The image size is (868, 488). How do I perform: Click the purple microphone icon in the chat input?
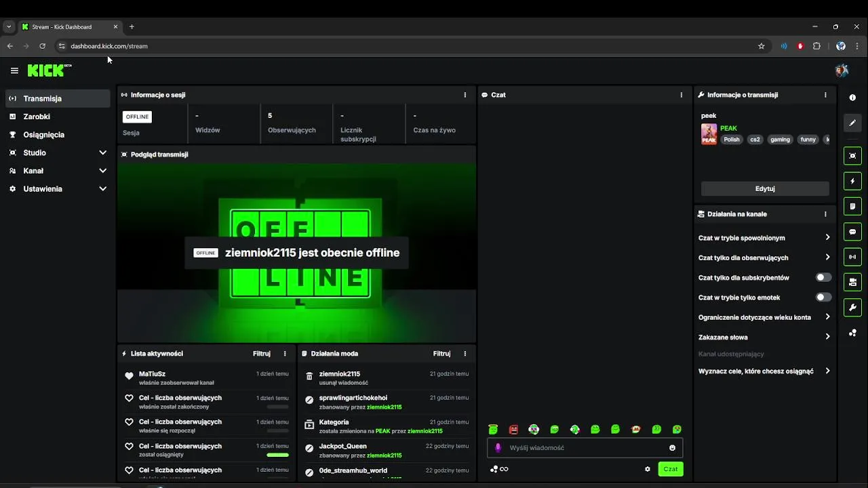(x=498, y=447)
